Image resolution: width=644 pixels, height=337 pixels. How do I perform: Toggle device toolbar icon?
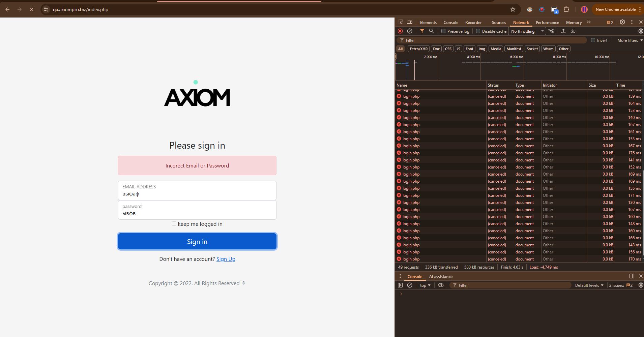(x=410, y=22)
